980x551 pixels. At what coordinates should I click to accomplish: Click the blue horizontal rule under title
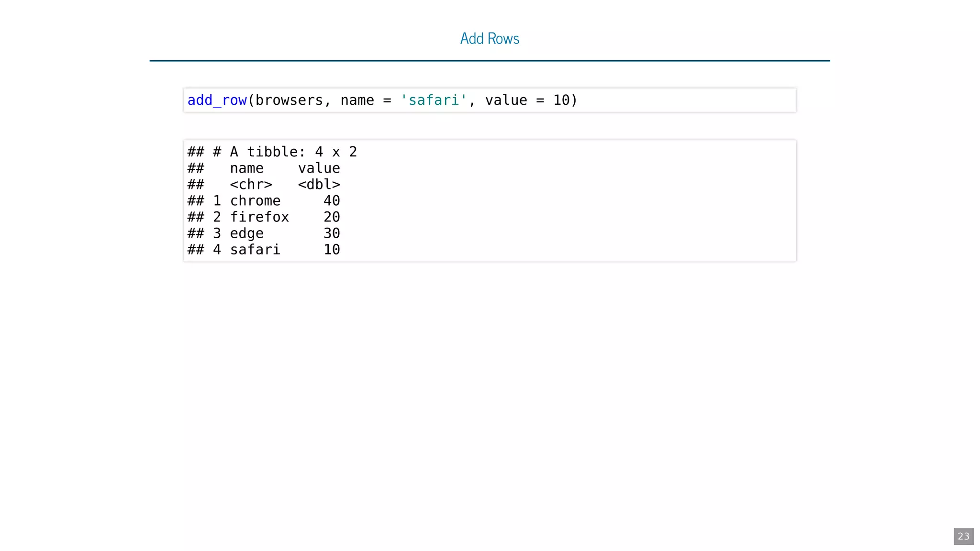[490, 61]
